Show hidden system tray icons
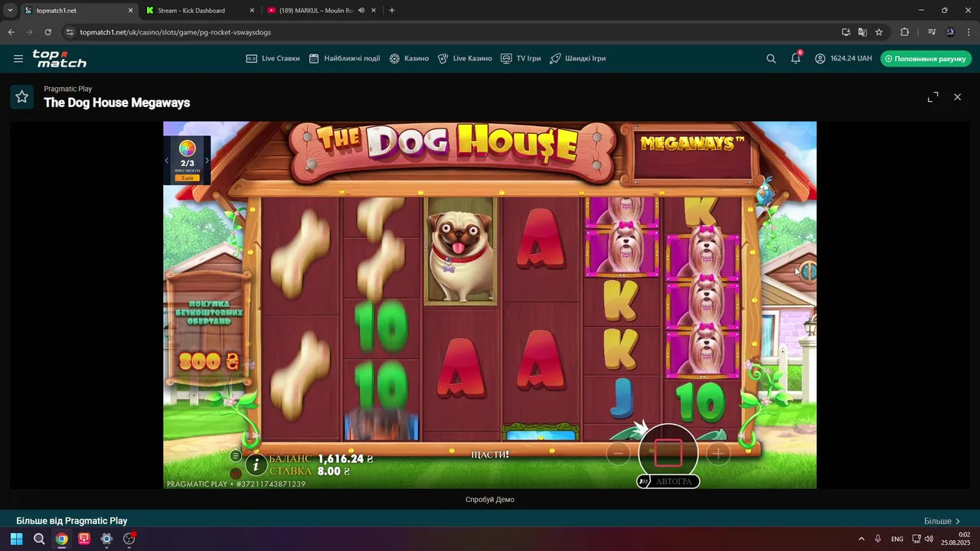Image resolution: width=980 pixels, height=551 pixels. pyautogui.click(x=861, y=539)
